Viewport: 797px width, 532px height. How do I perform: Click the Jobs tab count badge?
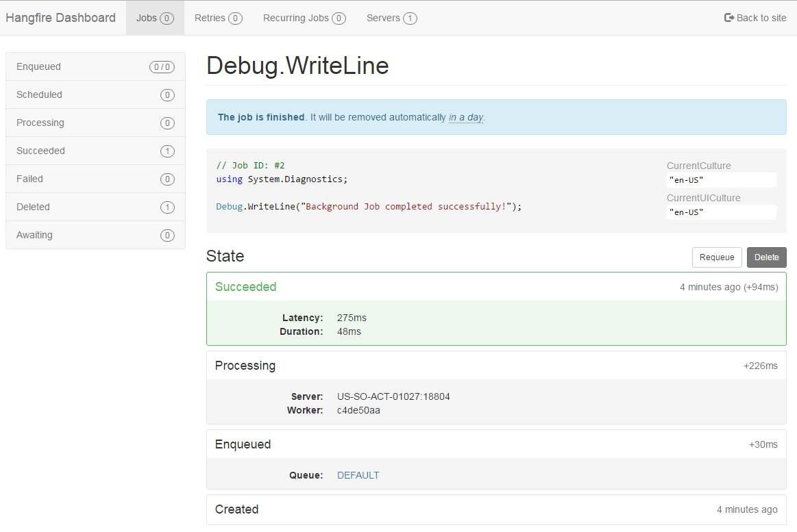point(167,18)
